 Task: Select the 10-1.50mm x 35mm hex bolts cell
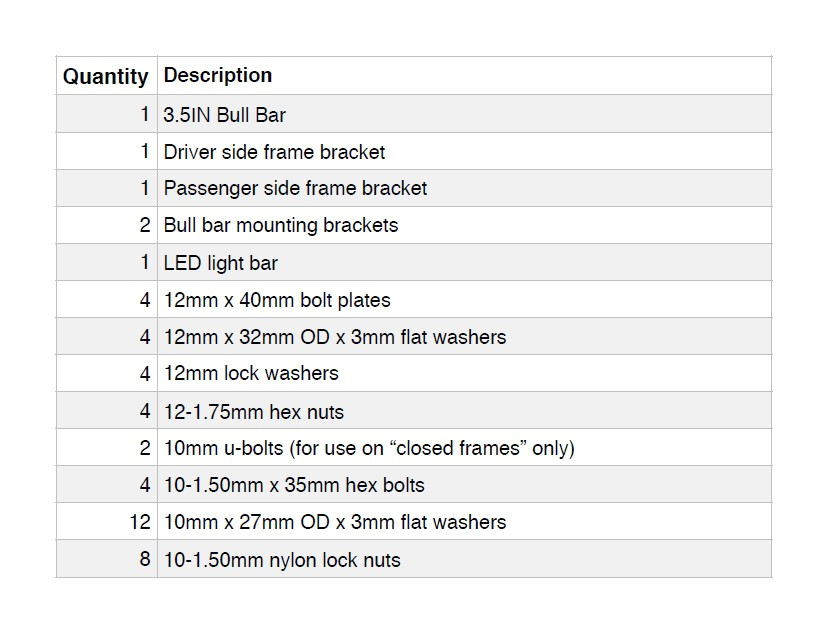(293, 485)
